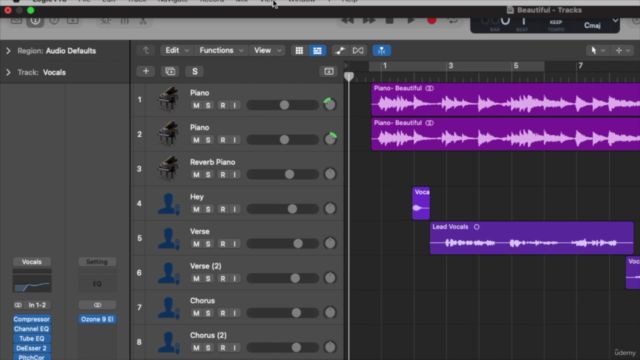Mute the Verse track
The width and height of the screenshot is (640, 360).
(x=196, y=244)
